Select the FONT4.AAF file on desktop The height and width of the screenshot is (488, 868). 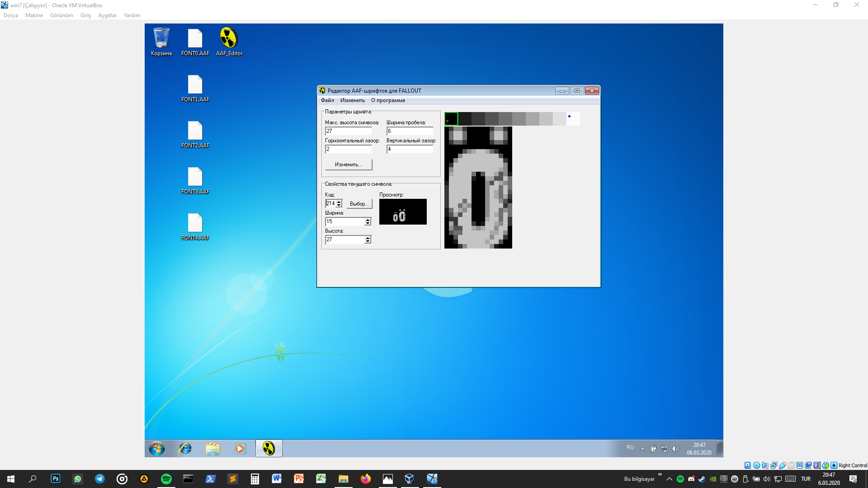click(x=195, y=226)
